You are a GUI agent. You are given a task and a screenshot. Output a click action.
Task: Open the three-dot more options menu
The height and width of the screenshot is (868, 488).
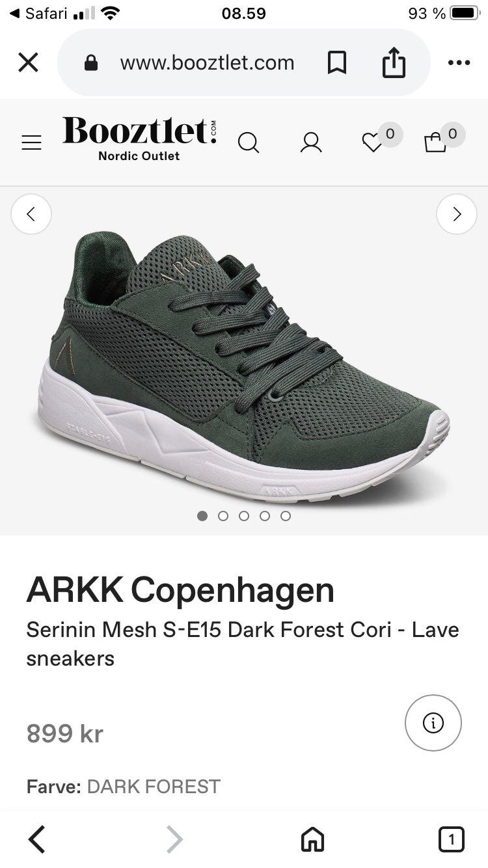459,62
